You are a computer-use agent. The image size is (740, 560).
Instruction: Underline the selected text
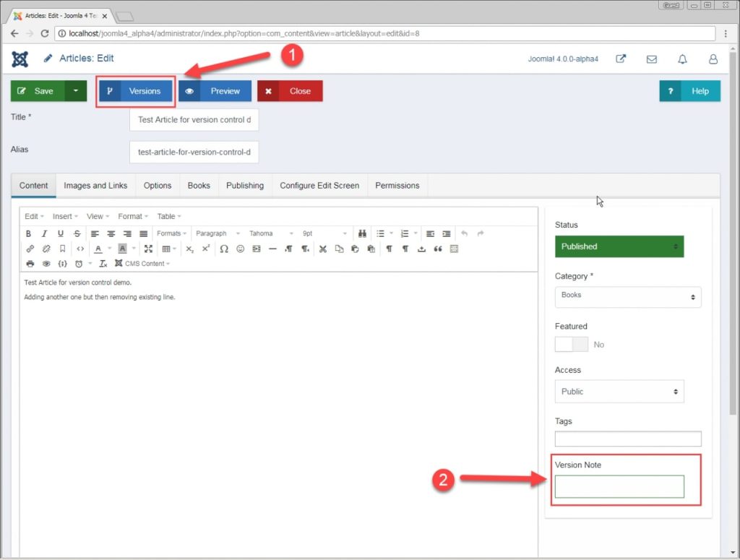point(61,233)
